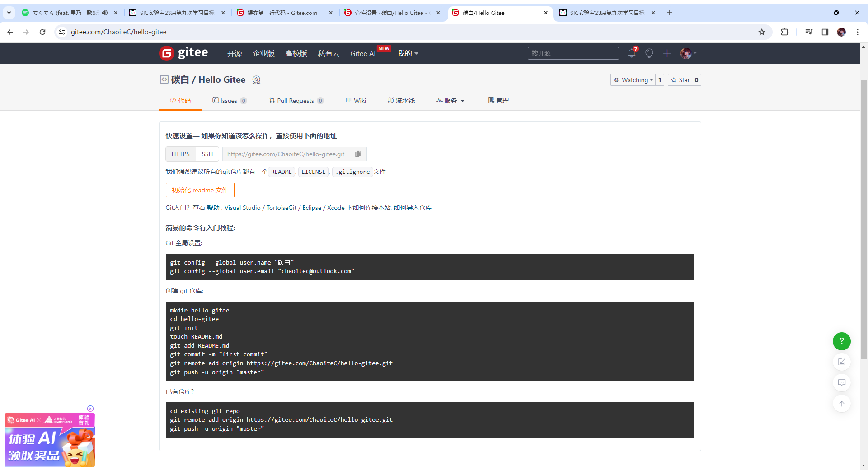Open the notifications bell icon
Viewport: 868px width, 470px height.
pyautogui.click(x=632, y=53)
